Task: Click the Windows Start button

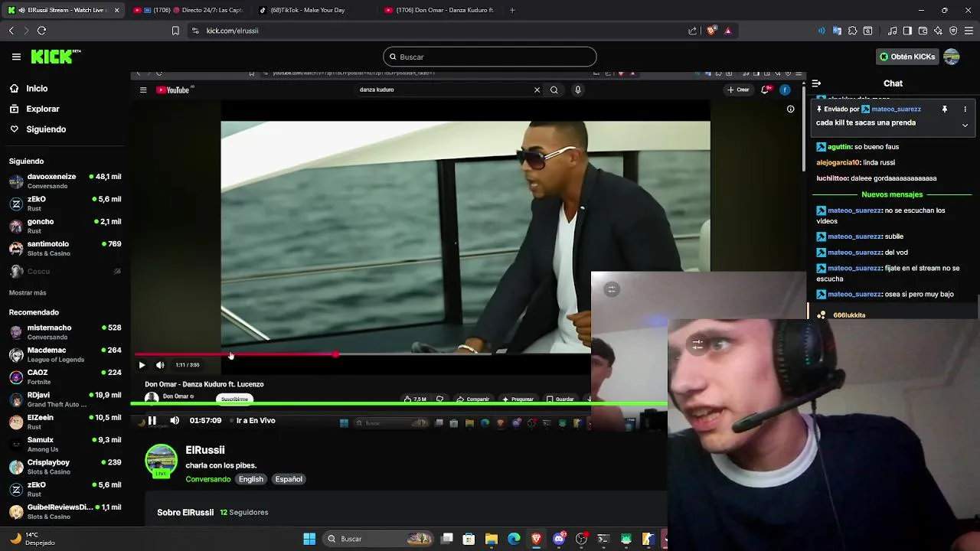Action: (x=309, y=539)
